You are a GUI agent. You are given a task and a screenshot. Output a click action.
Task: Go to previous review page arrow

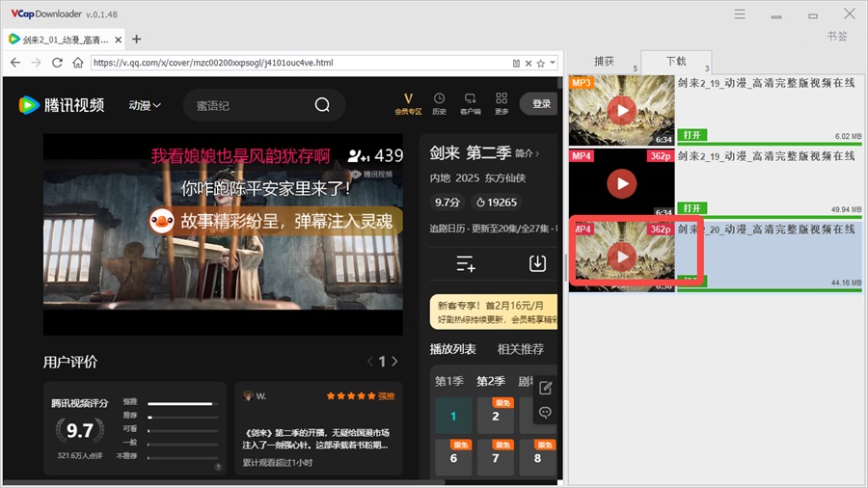pos(369,362)
